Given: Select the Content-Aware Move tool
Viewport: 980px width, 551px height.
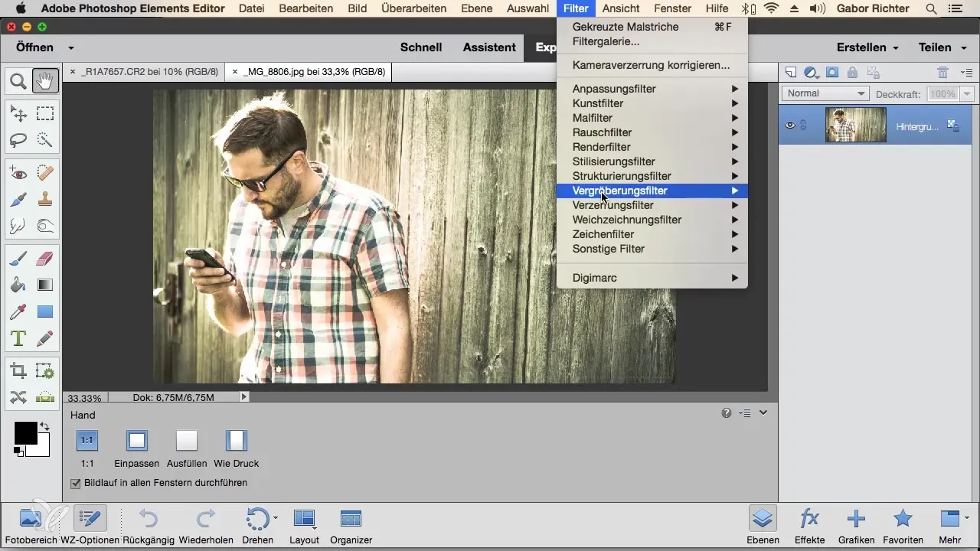Looking at the screenshot, I should [x=18, y=397].
